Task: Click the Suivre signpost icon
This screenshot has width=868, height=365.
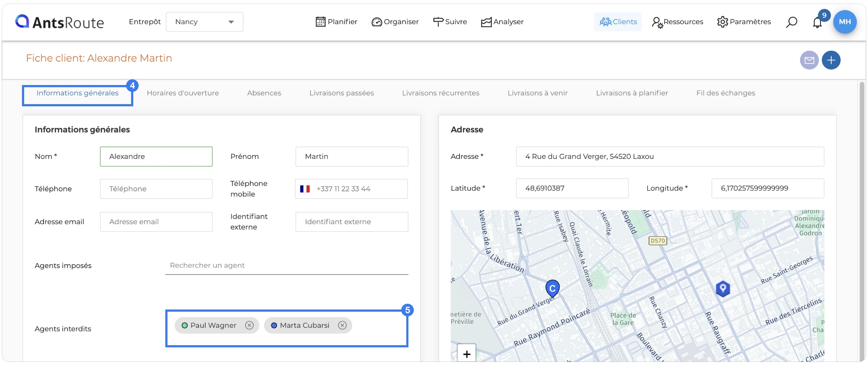Action: tap(438, 22)
